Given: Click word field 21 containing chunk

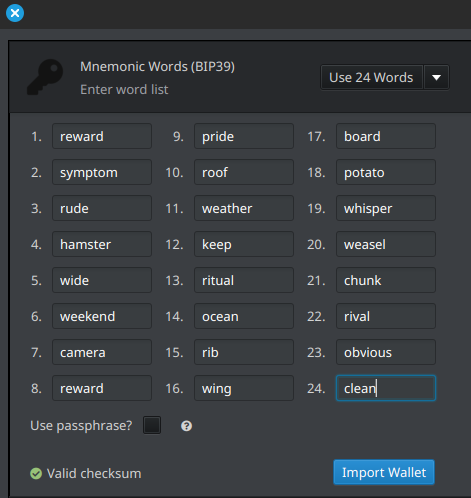Looking at the screenshot, I should click(386, 280).
